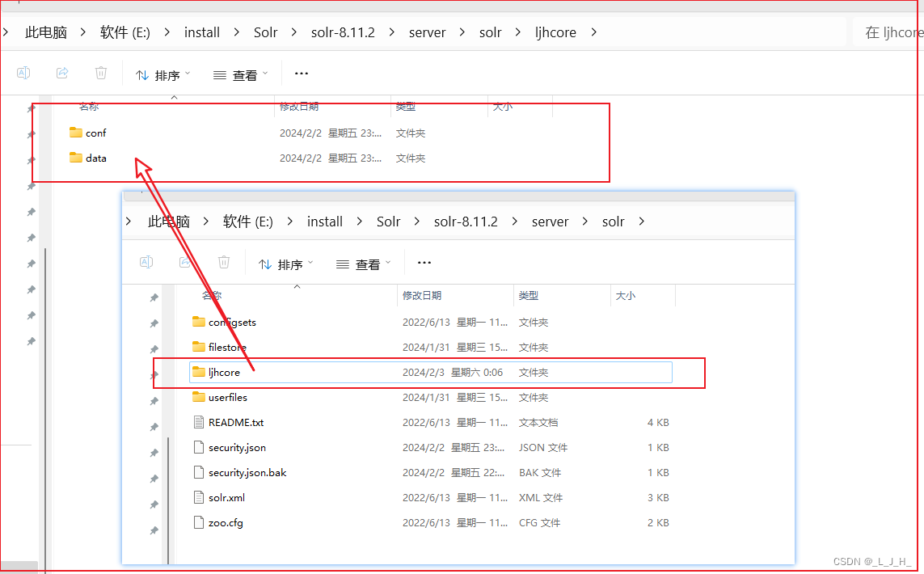The image size is (924, 574).
Task: Click share icon in back ljhcore window
Action: pos(62,73)
